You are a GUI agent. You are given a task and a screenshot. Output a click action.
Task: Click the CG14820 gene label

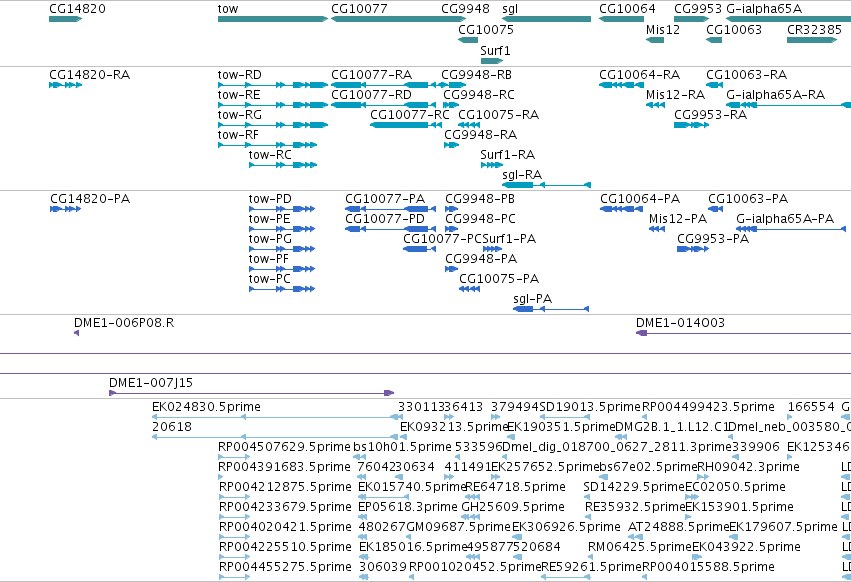(77, 9)
